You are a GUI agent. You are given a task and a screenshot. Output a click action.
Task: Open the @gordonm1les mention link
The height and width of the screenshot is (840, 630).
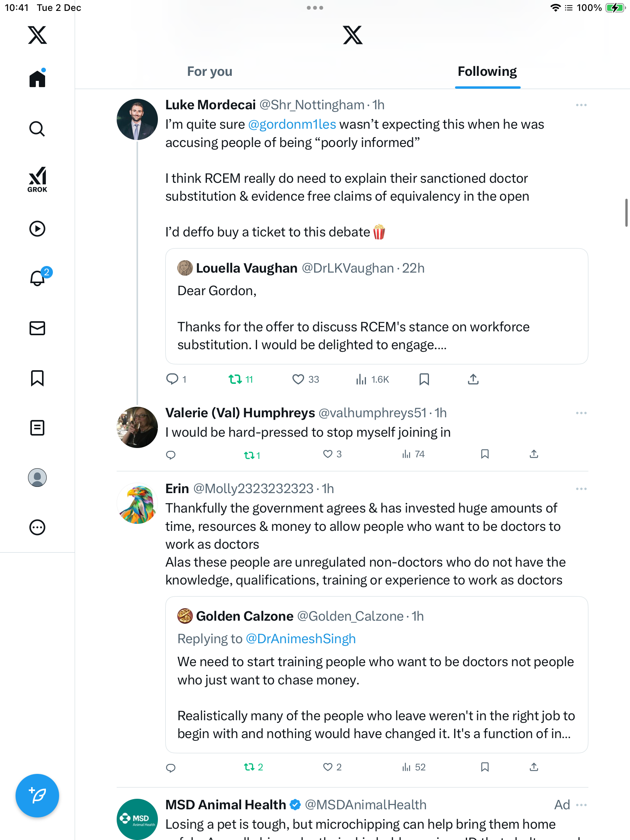tap(292, 124)
